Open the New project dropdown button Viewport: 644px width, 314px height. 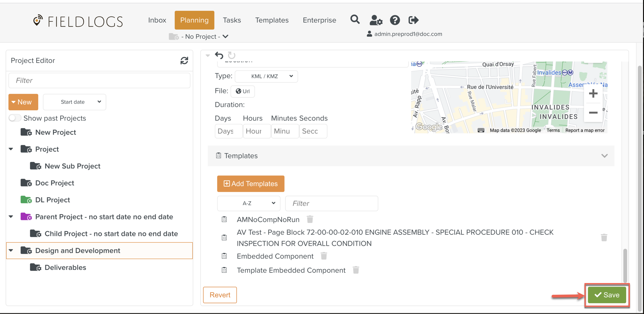coord(23,102)
